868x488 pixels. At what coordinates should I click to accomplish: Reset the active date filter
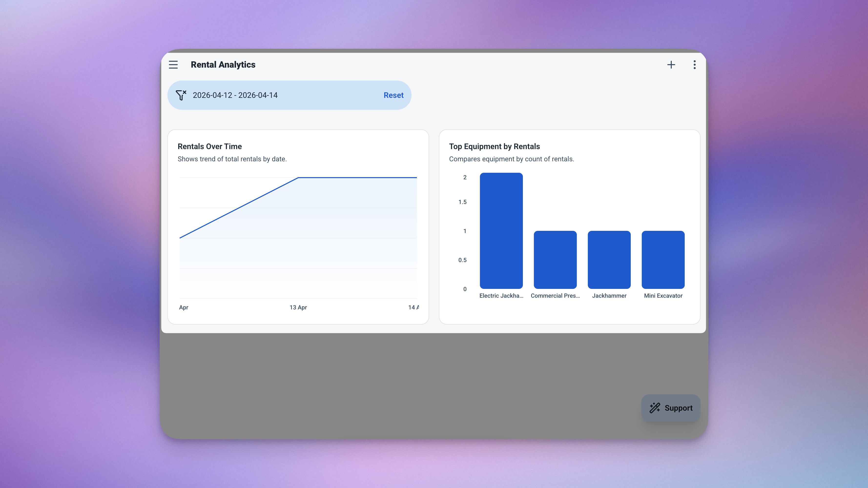(393, 95)
